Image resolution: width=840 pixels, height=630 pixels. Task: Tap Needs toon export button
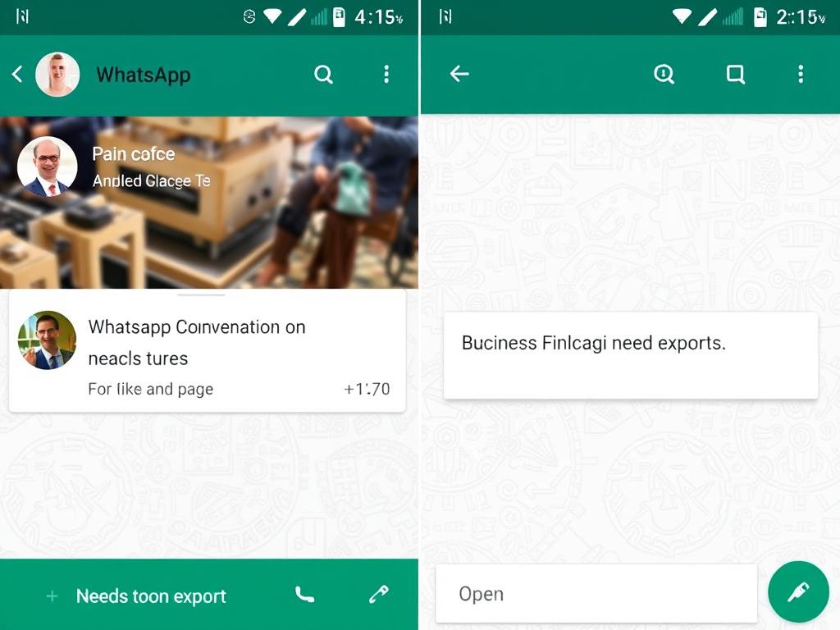pos(151,596)
